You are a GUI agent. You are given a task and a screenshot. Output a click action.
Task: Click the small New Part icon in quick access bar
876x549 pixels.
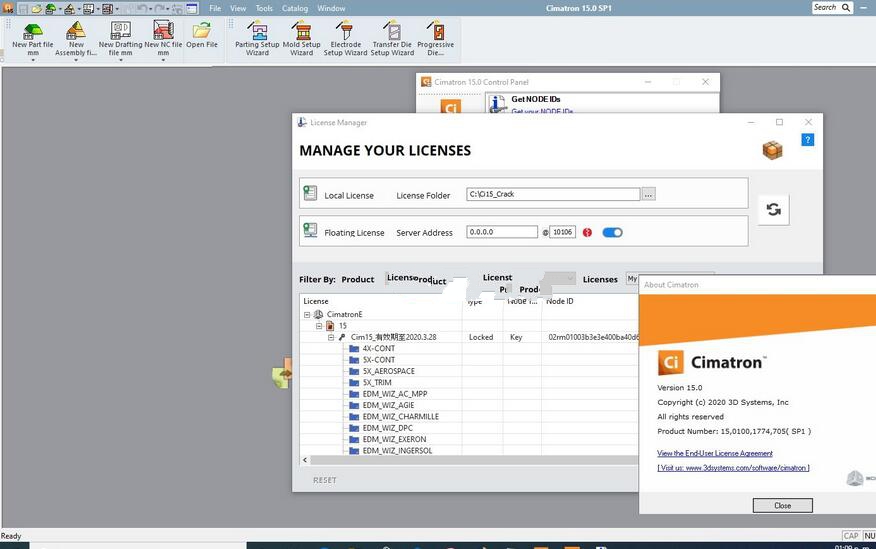click(x=50, y=8)
